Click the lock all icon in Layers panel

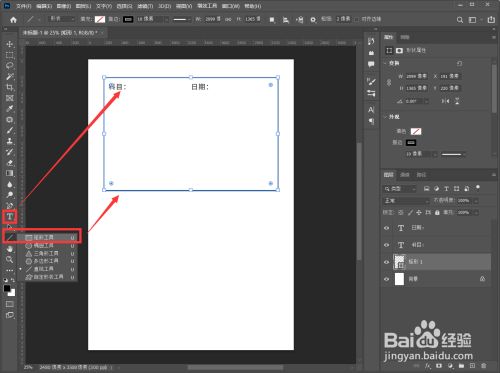tap(437, 212)
